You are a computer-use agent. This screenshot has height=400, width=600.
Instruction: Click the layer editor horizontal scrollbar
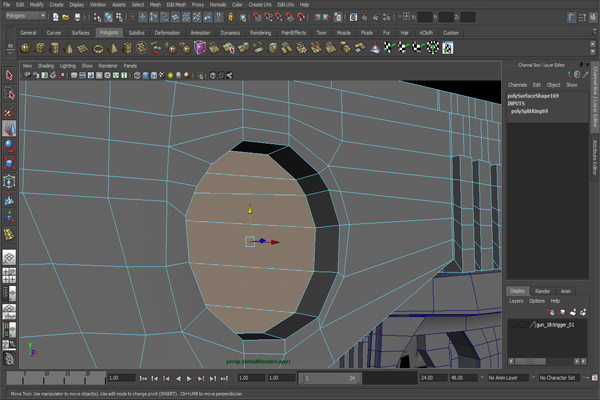(x=530, y=361)
